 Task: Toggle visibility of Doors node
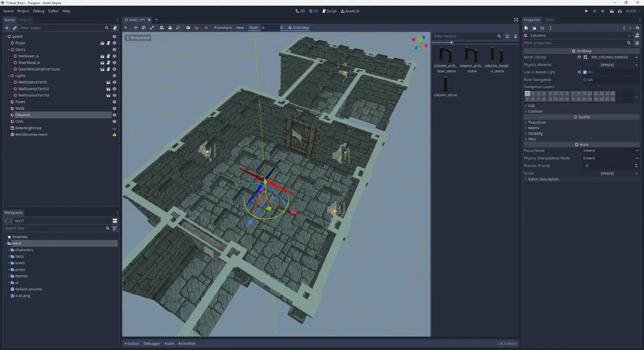(114, 50)
